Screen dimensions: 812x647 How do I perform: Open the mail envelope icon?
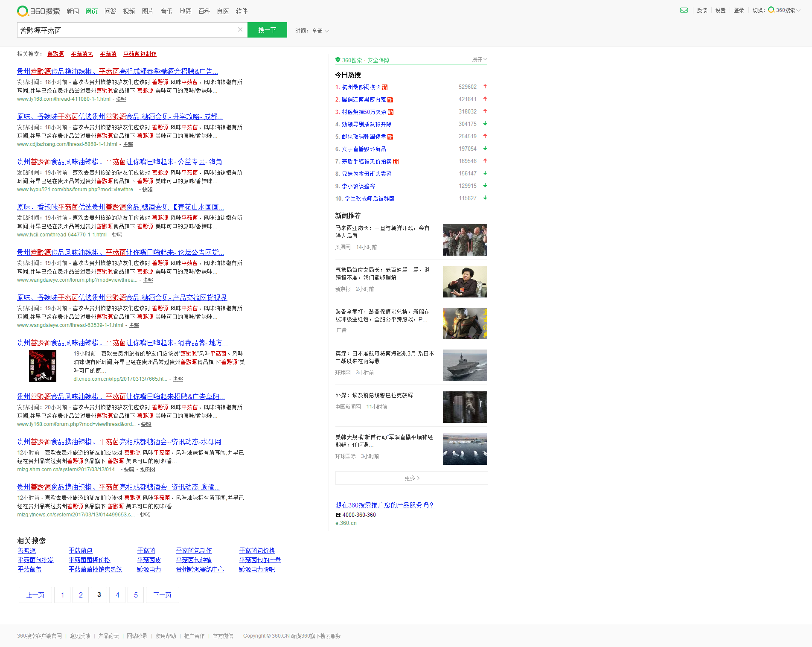[x=684, y=10]
